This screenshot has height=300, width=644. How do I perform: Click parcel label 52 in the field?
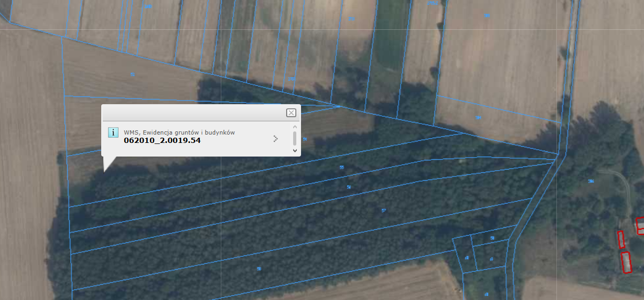(133, 75)
